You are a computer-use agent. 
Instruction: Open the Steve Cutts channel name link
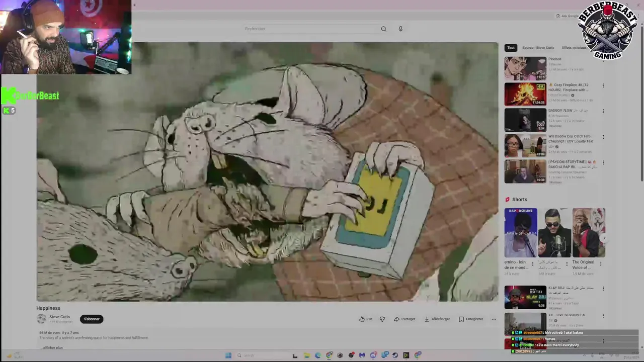59,317
